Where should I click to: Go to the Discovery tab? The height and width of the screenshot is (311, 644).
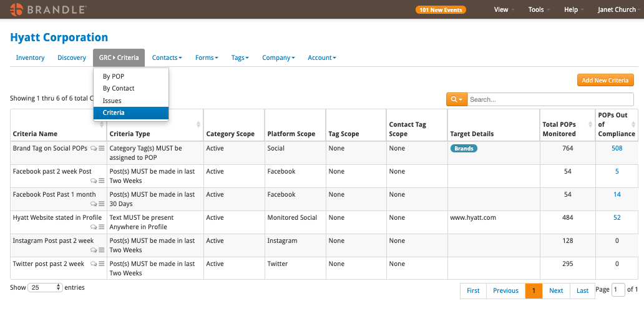click(x=72, y=58)
